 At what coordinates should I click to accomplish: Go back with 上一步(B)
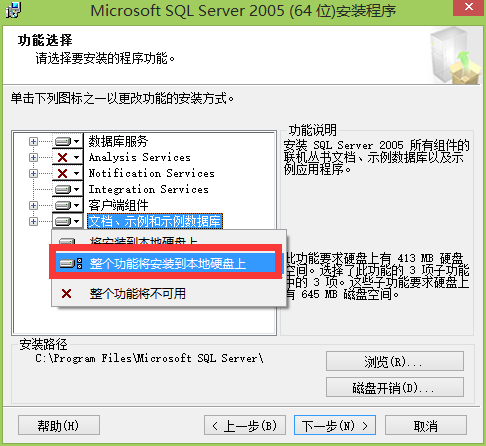tap(245, 425)
